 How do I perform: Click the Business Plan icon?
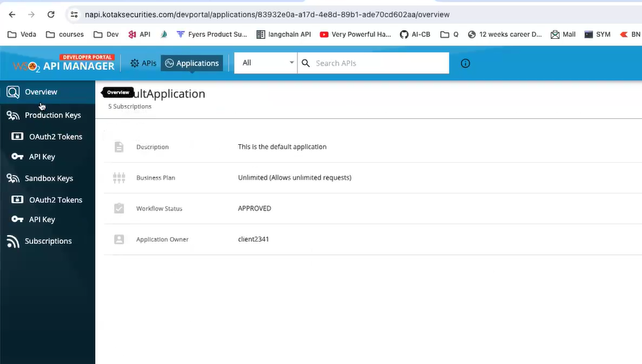119,177
